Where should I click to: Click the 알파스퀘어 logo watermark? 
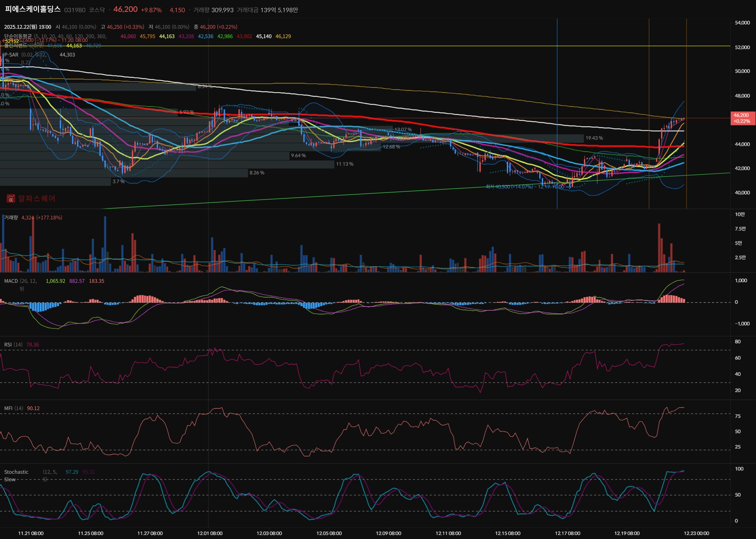31,198
